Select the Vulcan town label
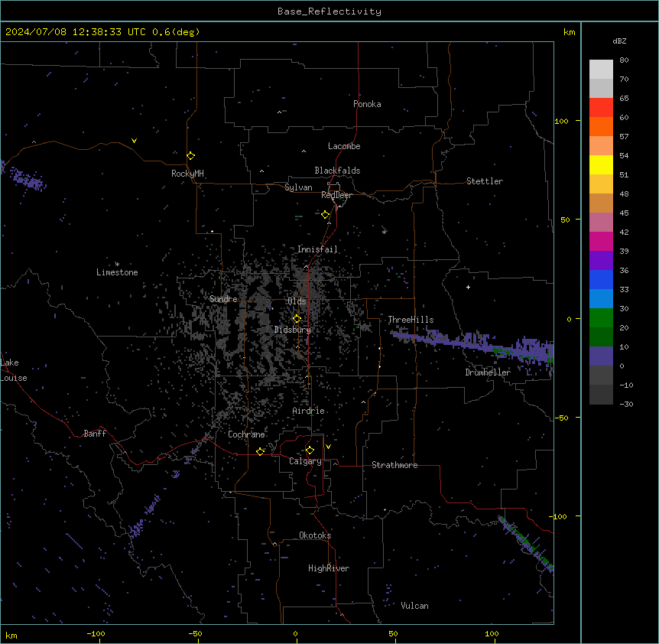The image size is (659, 644). tap(414, 606)
